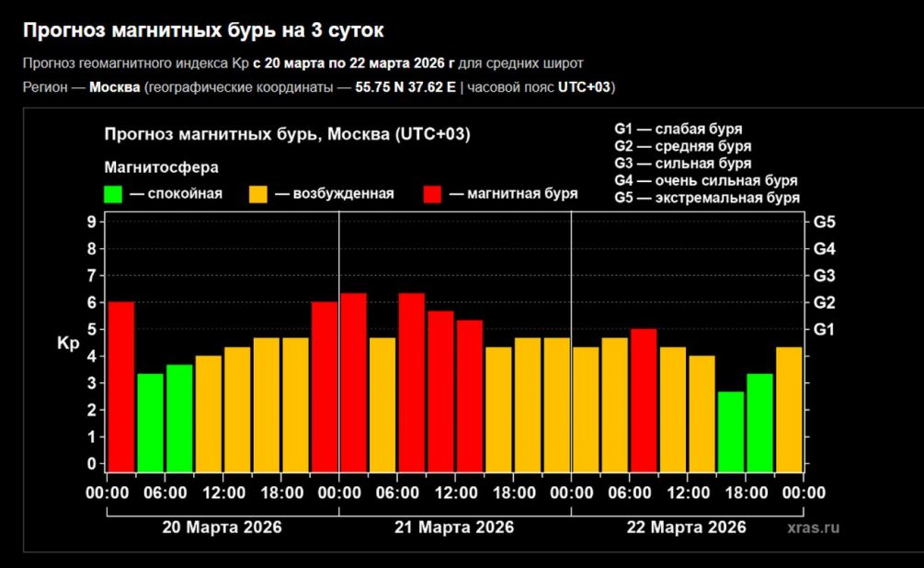Select the shortest green bar on 22 March
Viewport: 924px width, 568px height.
(x=731, y=431)
